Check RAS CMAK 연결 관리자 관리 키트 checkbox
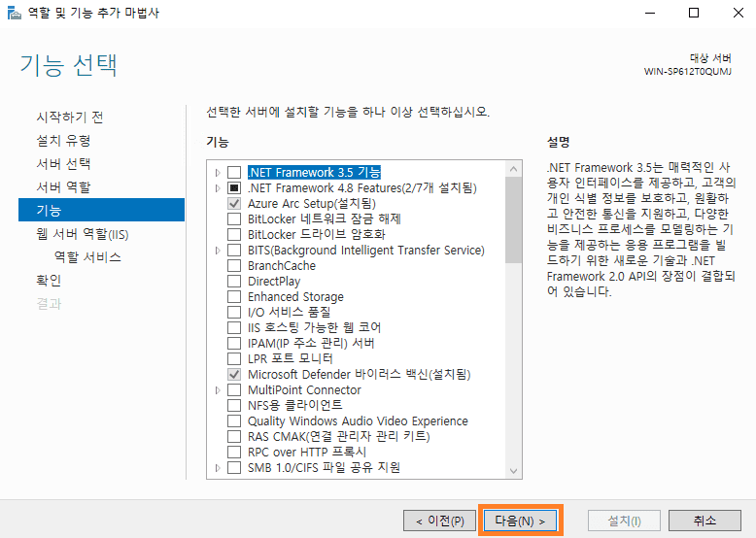 point(234,436)
